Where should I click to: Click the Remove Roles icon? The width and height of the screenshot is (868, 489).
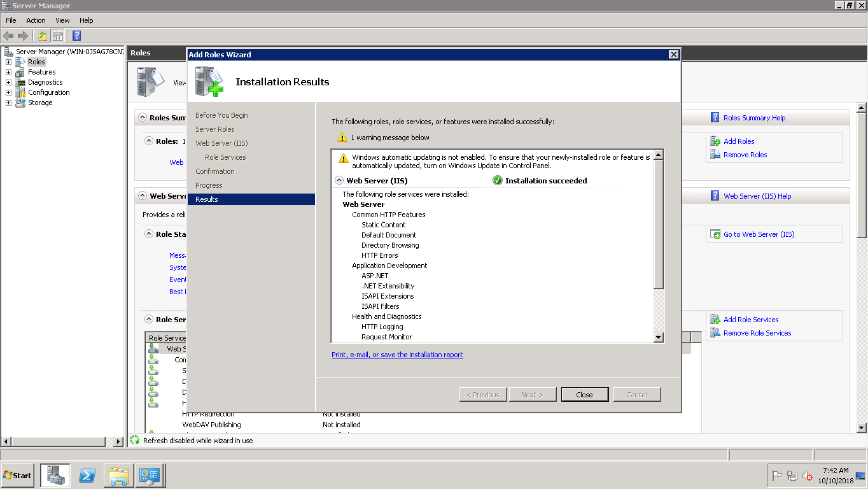[x=715, y=155]
